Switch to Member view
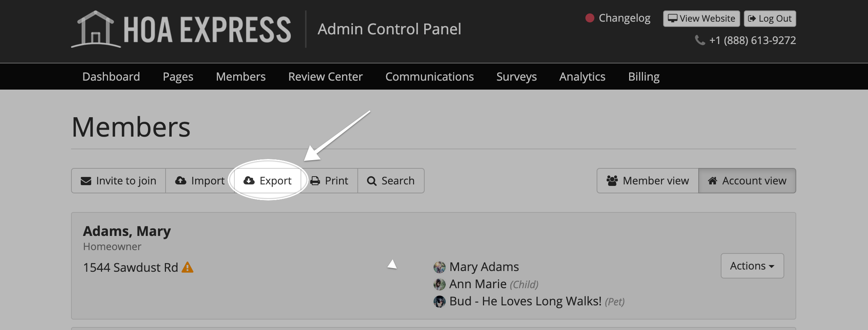The width and height of the screenshot is (868, 330). tap(648, 181)
